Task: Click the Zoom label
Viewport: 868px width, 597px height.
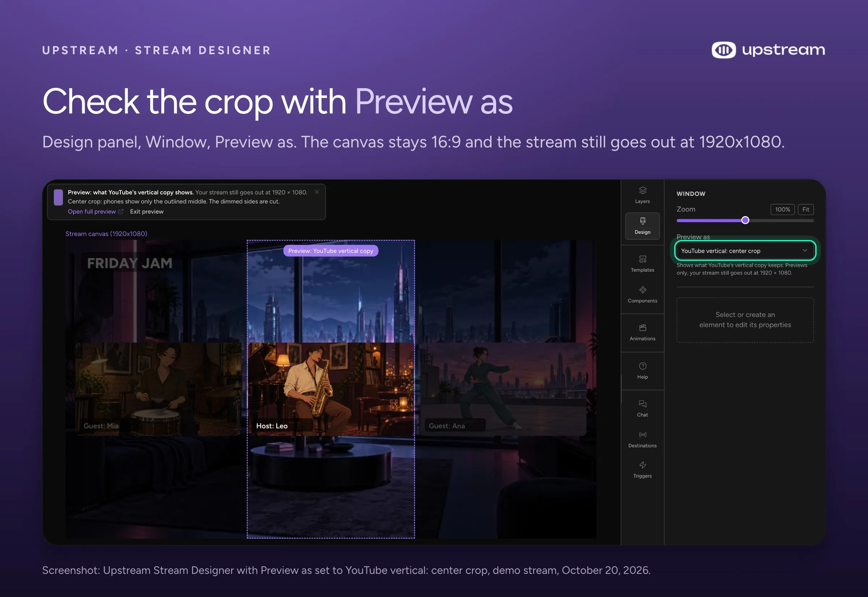Action: [686, 209]
